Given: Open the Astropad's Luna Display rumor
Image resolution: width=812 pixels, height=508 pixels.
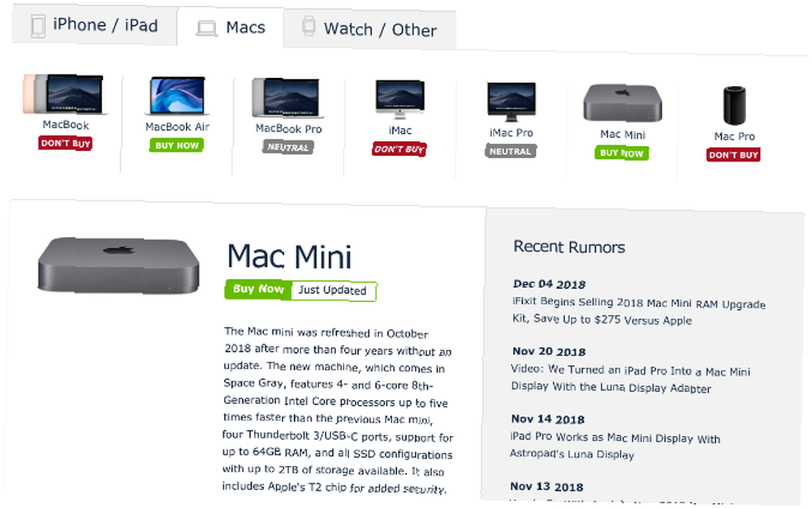Looking at the screenshot, I should (615, 446).
